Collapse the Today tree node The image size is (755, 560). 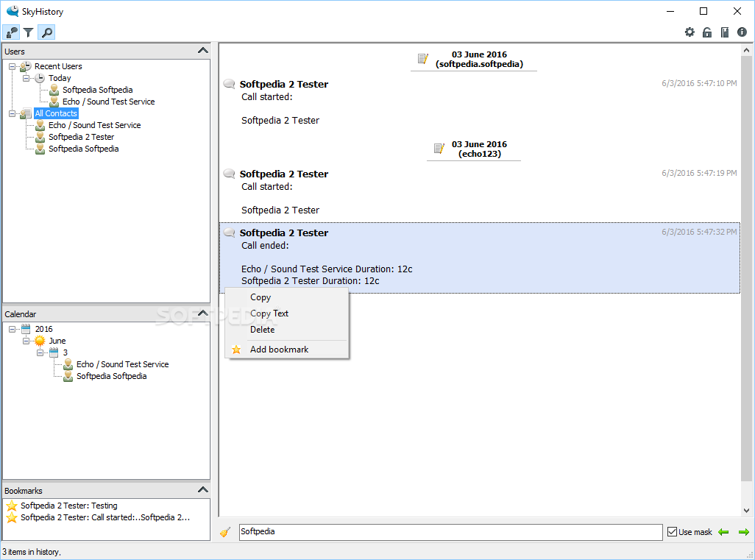(x=26, y=78)
